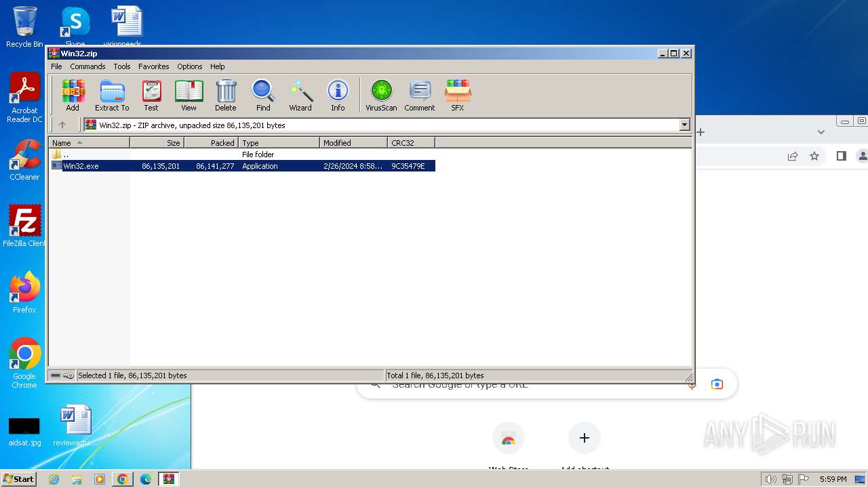This screenshot has width=868, height=488.
Task: Click Add shortcut plus in Chrome
Action: pyautogui.click(x=585, y=438)
